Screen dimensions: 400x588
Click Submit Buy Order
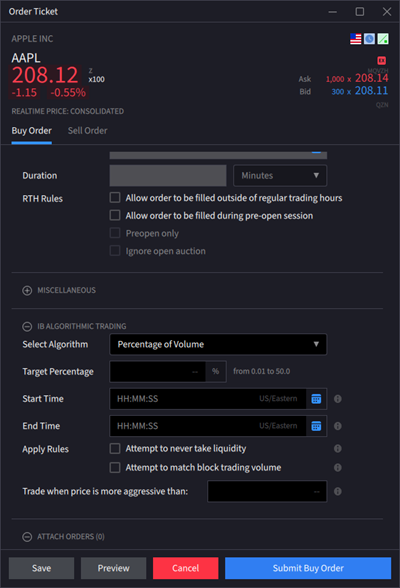[308, 568]
